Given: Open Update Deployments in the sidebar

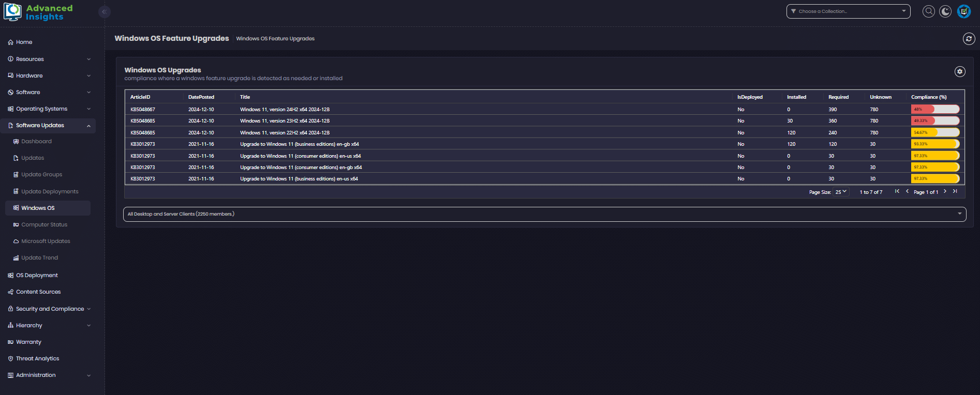Looking at the screenshot, I should [x=50, y=191].
